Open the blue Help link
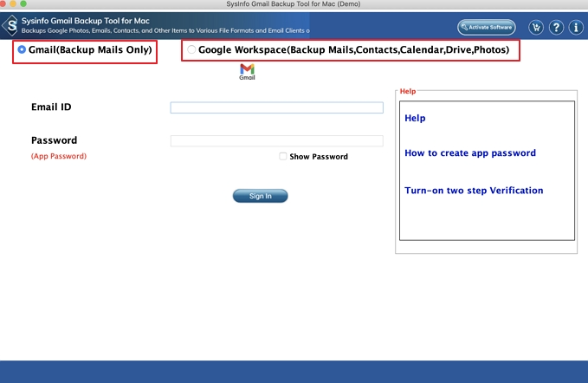This screenshot has height=383, width=588. (x=415, y=118)
